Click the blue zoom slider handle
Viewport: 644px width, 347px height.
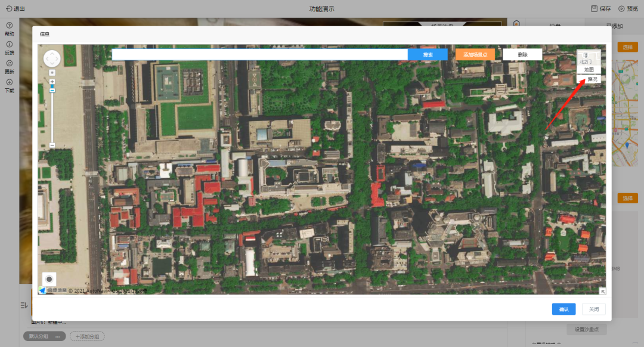tap(52, 91)
